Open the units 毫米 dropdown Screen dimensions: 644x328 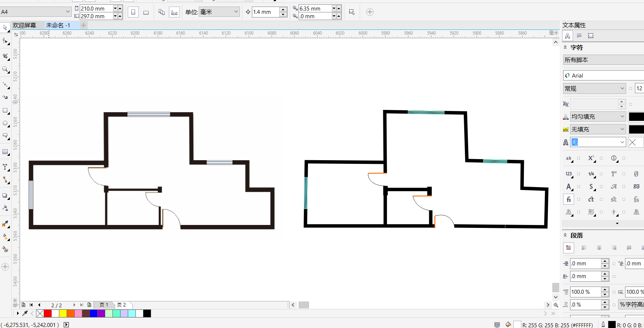(219, 12)
